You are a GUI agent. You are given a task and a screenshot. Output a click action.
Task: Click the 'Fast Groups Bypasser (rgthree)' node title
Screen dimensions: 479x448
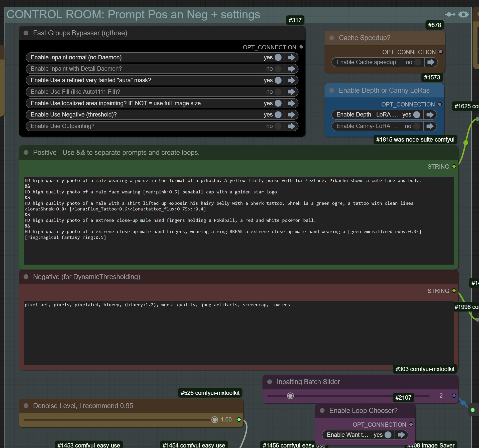pyautogui.click(x=80, y=33)
